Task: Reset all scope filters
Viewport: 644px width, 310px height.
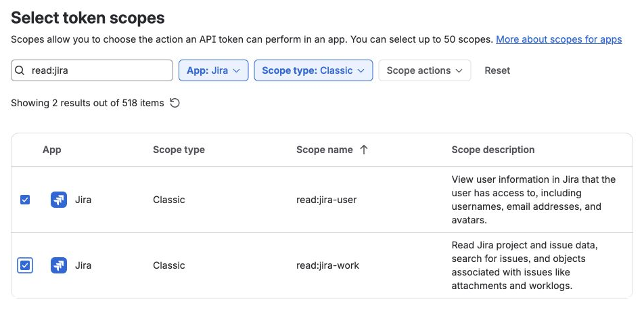Action: coord(497,70)
